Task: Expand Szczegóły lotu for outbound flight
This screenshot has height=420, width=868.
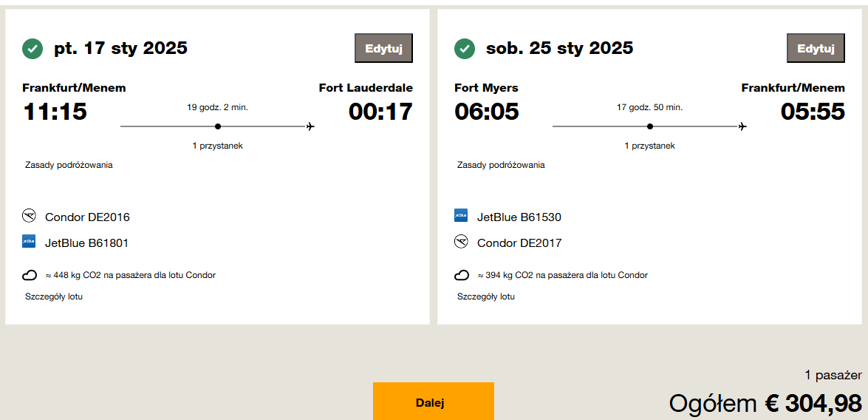Action: point(54,297)
